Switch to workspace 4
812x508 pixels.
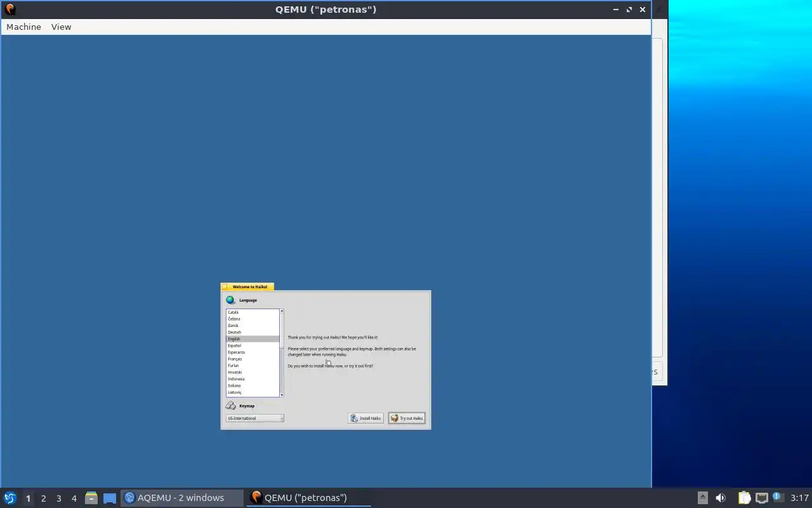click(x=74, y=498)
